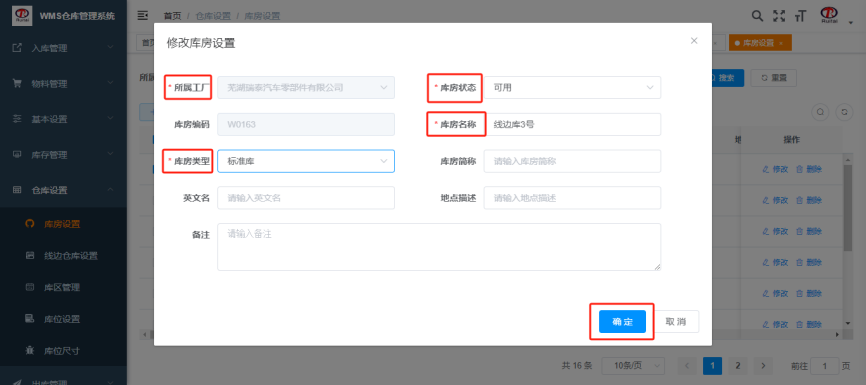Click the 备注 textarea
The image size is (866, 385).
[x=439, y=247]
